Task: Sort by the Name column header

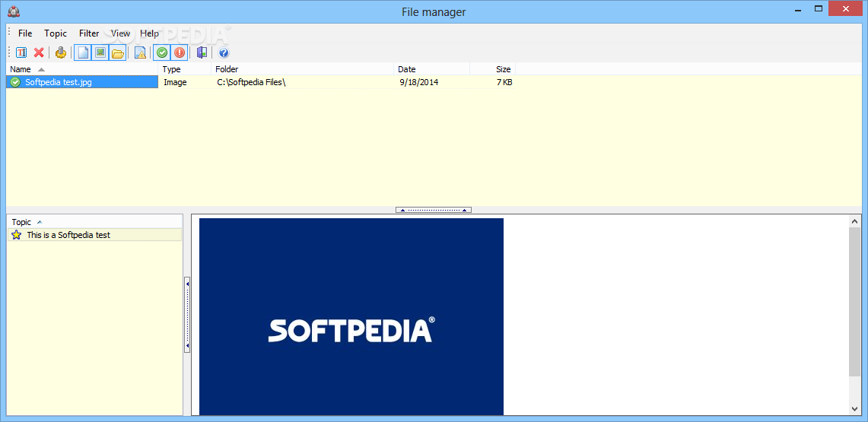Action: (82, 69)
